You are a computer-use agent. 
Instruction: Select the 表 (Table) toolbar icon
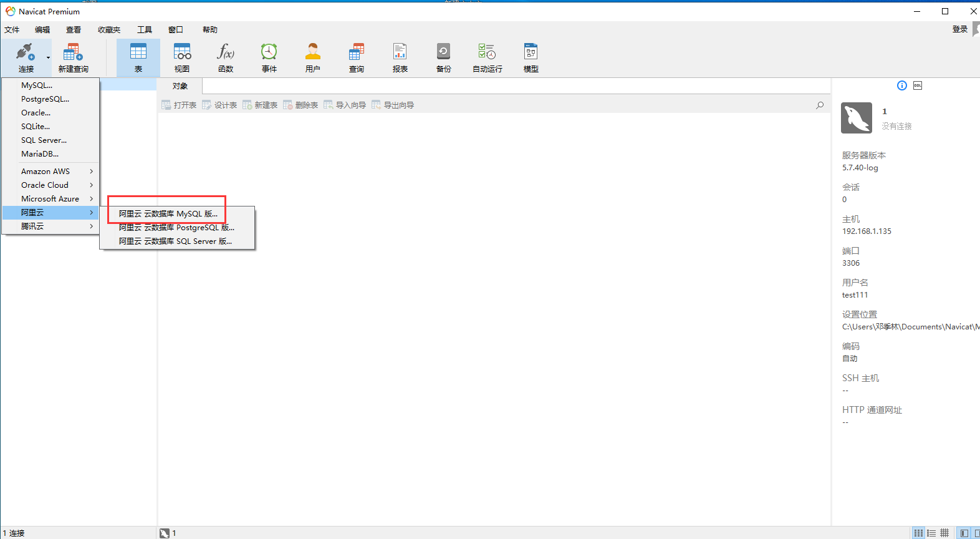click(x=138, y=52)
